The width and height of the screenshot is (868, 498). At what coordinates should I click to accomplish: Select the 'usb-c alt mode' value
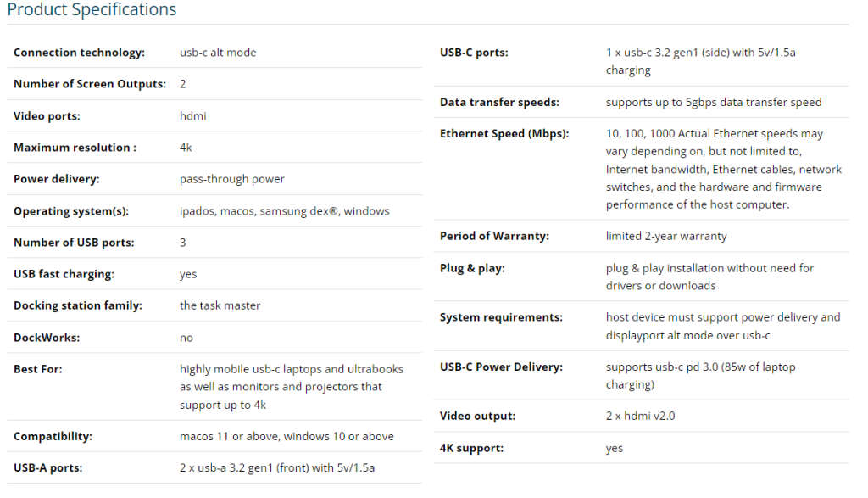[x=218, y=53]
